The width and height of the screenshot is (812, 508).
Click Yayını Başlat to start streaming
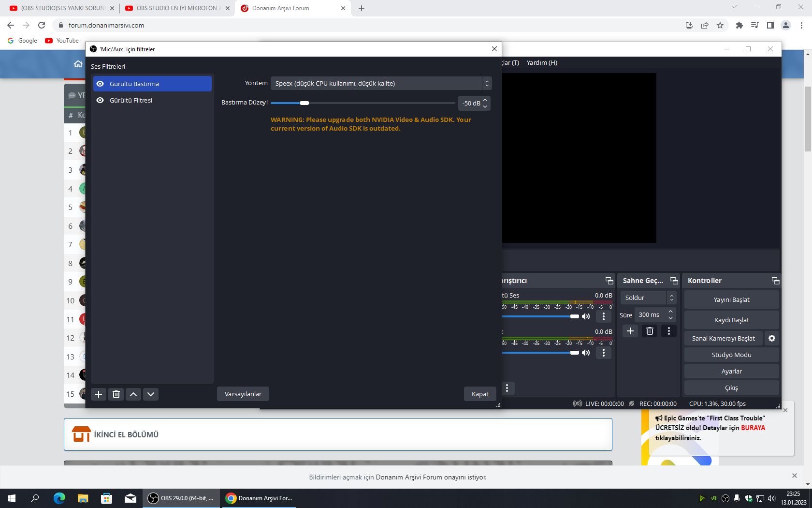731,299
